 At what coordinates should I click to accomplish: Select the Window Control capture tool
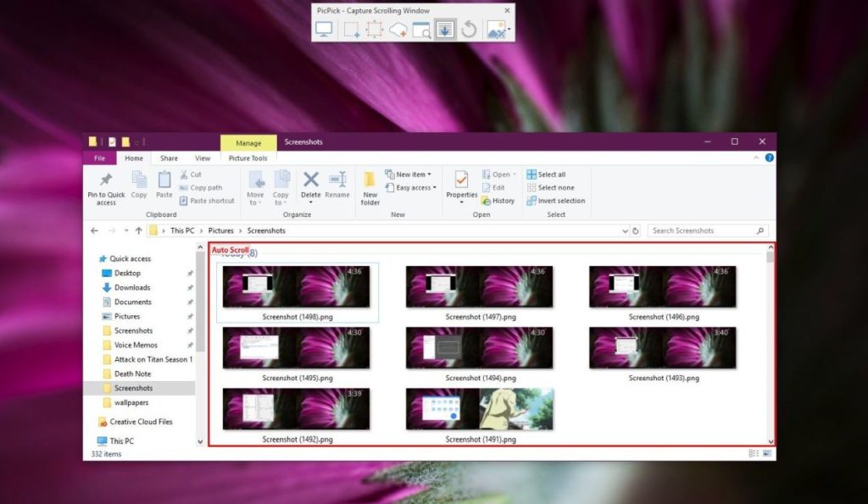click(x=421, y=28)
